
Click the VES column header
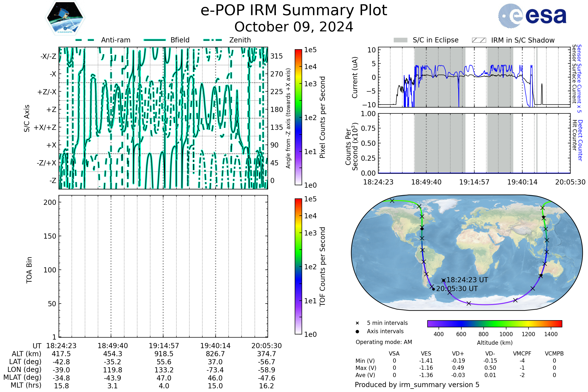click(x=426, y=354)
